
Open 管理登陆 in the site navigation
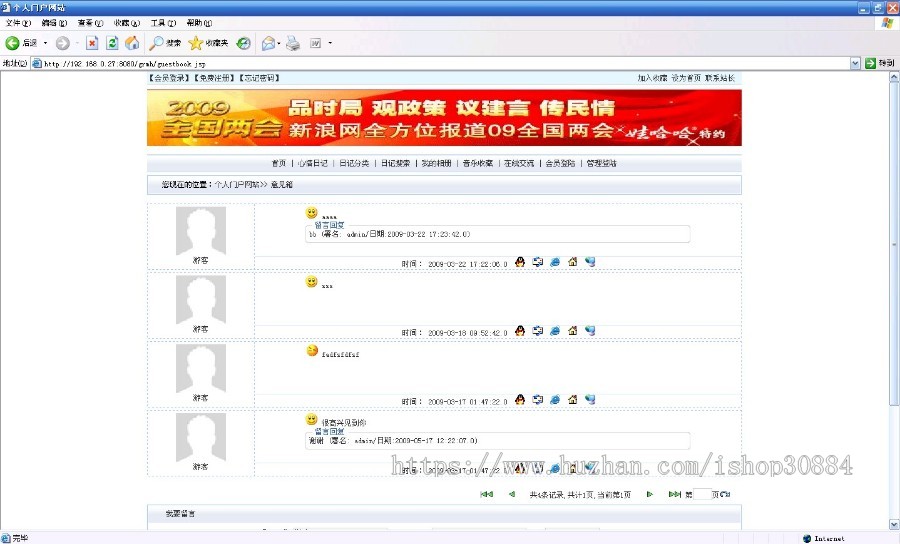[x=602, y=164]
